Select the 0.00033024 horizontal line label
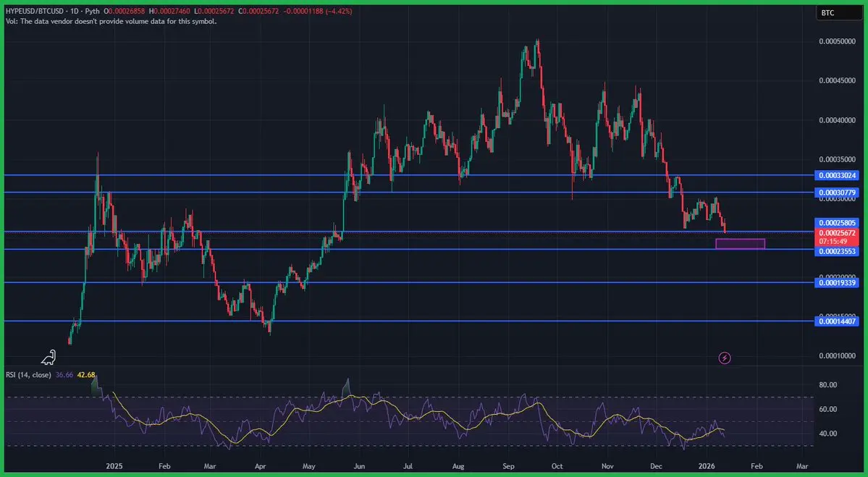The height and width of the screenshot is (477, 868). [x=836, y=175]
